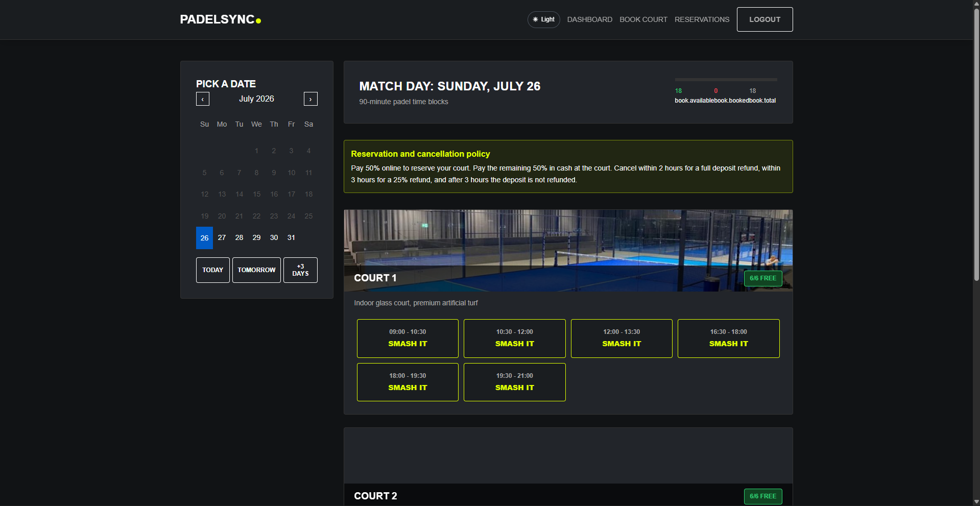Select July 27 in the calendar
Screen dimensions: 980x506
click(x=222, y=238)
